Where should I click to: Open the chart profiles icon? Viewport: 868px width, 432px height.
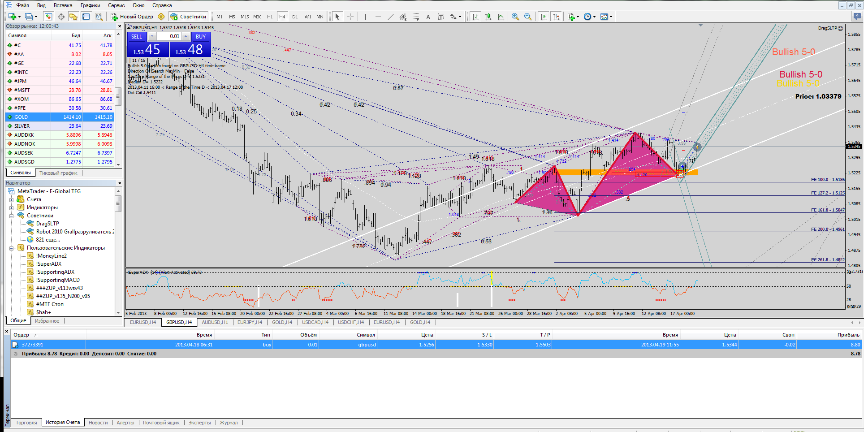tap(29, 17)
